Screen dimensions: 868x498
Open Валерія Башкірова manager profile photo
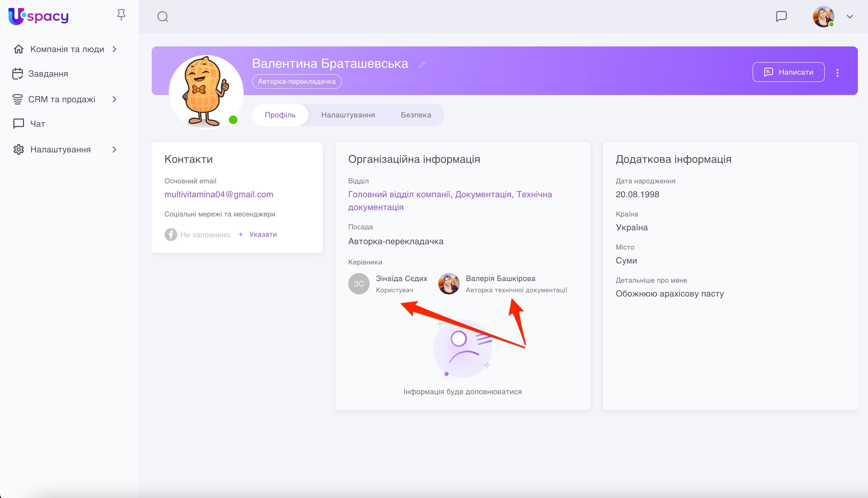(x=448, y=283)
